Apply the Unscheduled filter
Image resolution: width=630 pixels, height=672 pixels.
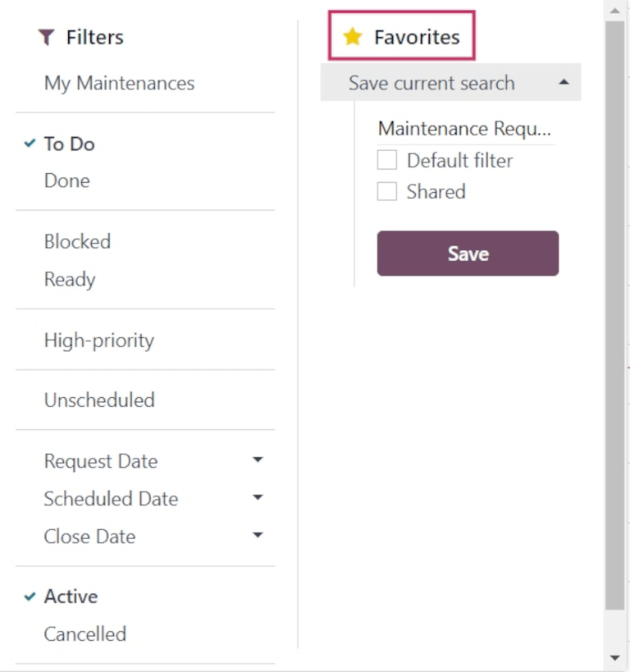click(x=98, y=400)
